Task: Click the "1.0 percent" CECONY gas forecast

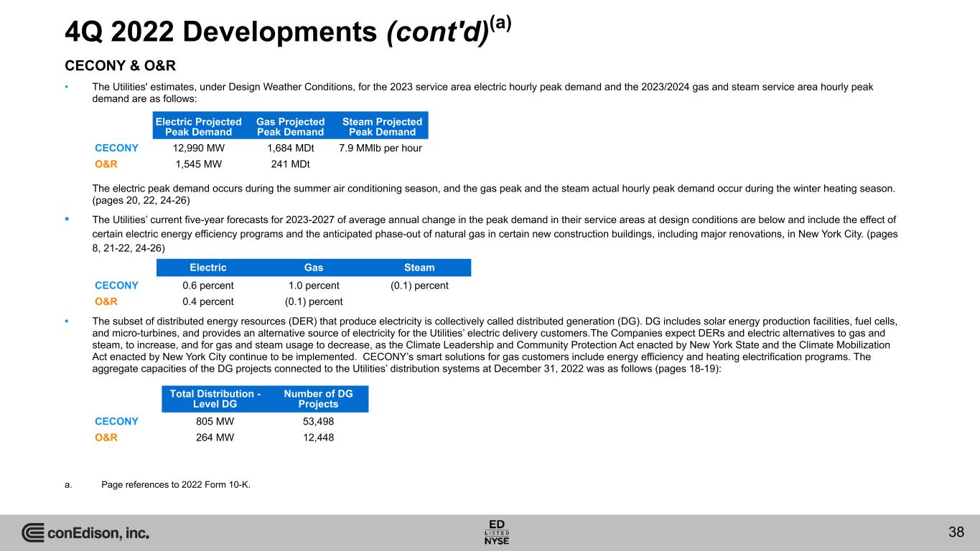Action: tap(314, 286)
